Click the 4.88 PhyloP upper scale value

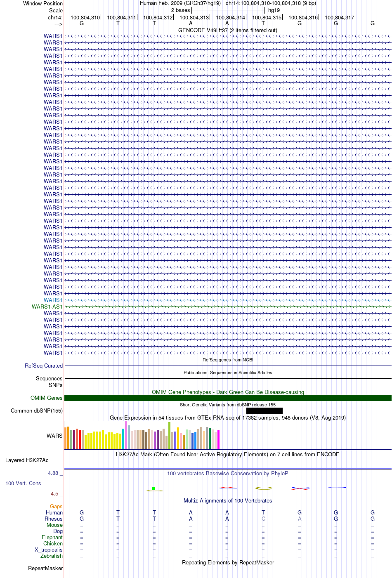pyautogui.click(x=54, y=473)
